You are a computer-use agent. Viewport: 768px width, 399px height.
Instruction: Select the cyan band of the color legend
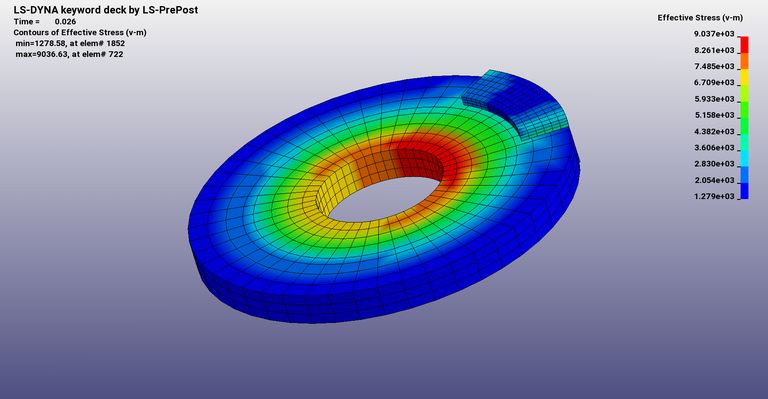pos(744,158)
